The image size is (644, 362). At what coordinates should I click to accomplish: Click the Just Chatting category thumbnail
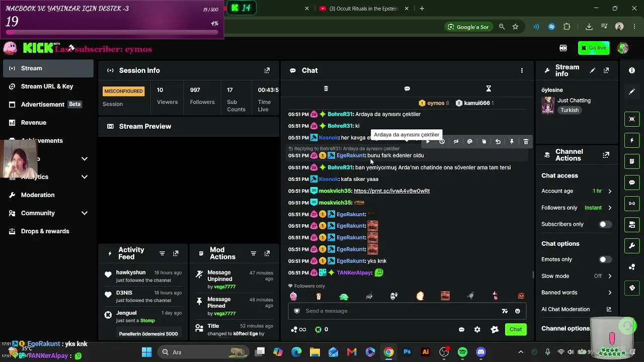pos(547,105)
